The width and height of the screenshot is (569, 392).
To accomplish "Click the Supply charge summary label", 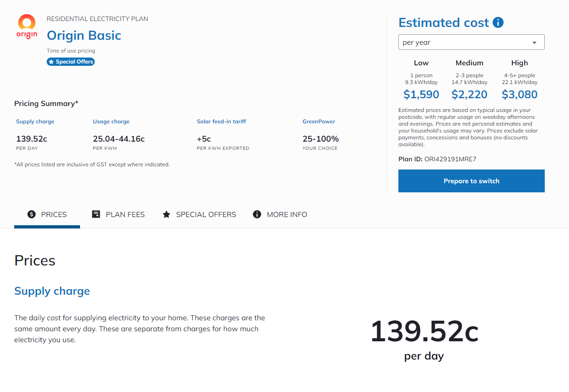I will (x=35, y=122).
